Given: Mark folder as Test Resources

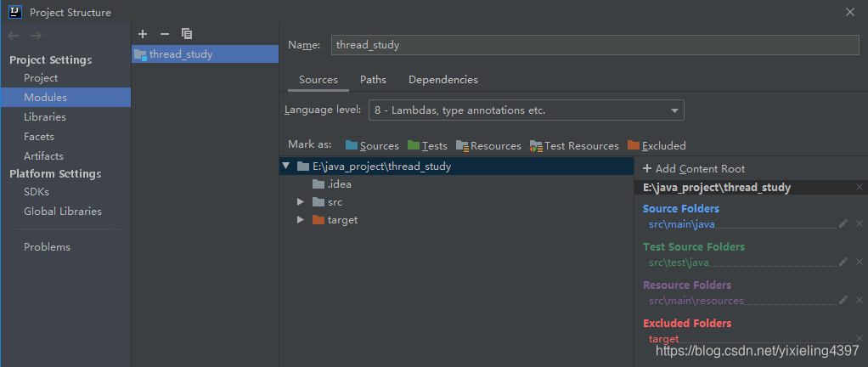Looking at the screenshot, I should 575,145.
